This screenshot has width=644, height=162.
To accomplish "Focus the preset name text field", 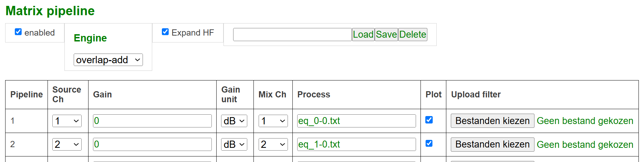I will click(x=292, y=35).
